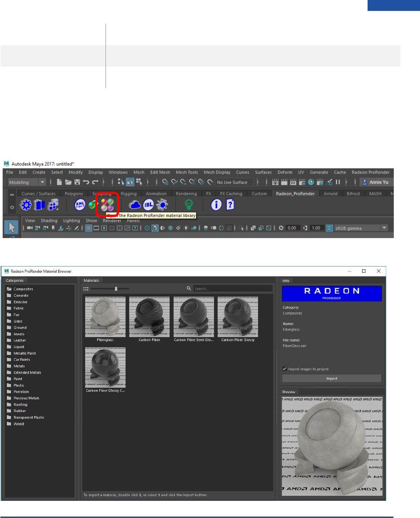Click the thumbnail grid view icon in Materials
The image size is (420, 518).
coord(86,289)
